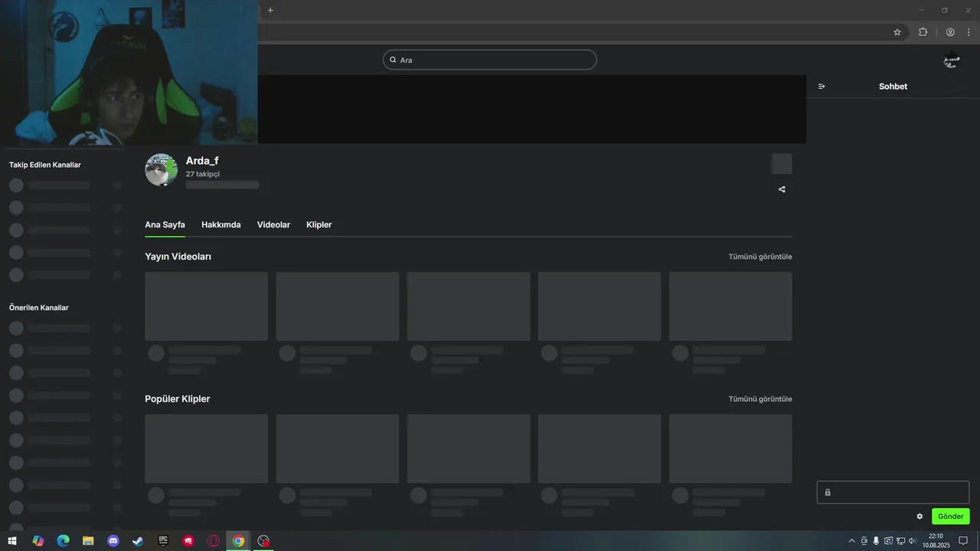The image size is (980, 551).
Task: Click the microphone tray icon
Action: pos(876,541)
